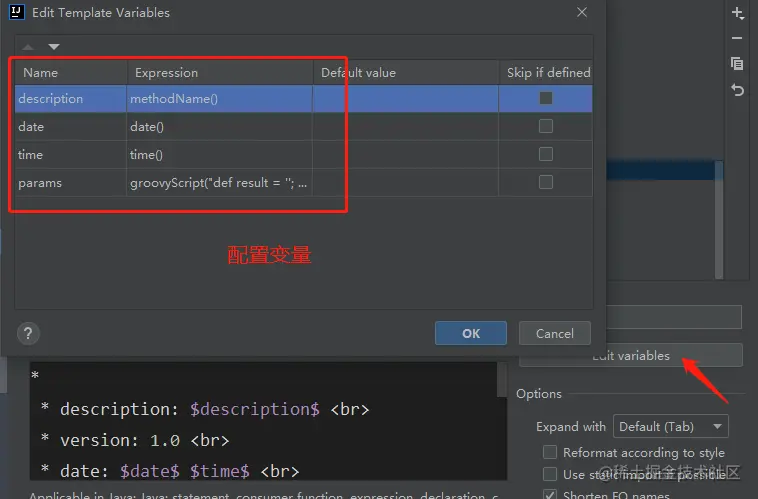Click the IntelliJ logo in dialog title
Viewport: 758px width, 499px height.
16,12
